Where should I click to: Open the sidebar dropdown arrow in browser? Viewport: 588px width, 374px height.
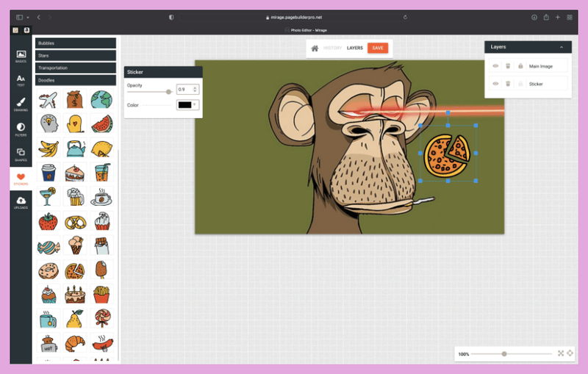(28, 17)
